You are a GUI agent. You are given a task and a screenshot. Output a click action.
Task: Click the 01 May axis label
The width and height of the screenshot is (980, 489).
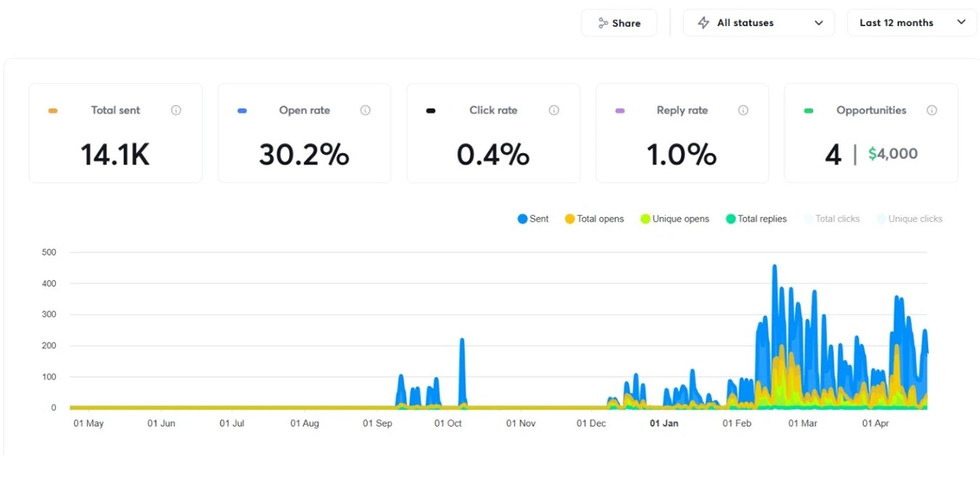pyautogui.click(x=89, y=423)
